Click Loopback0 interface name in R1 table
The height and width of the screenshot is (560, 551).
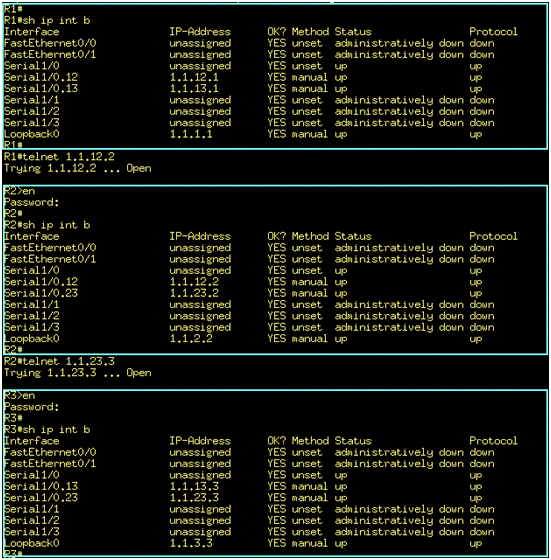tap(31, 134)
